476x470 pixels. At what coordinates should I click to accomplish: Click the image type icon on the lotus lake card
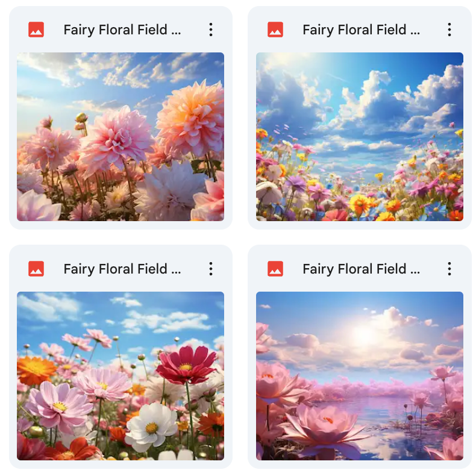coord(275,269)
